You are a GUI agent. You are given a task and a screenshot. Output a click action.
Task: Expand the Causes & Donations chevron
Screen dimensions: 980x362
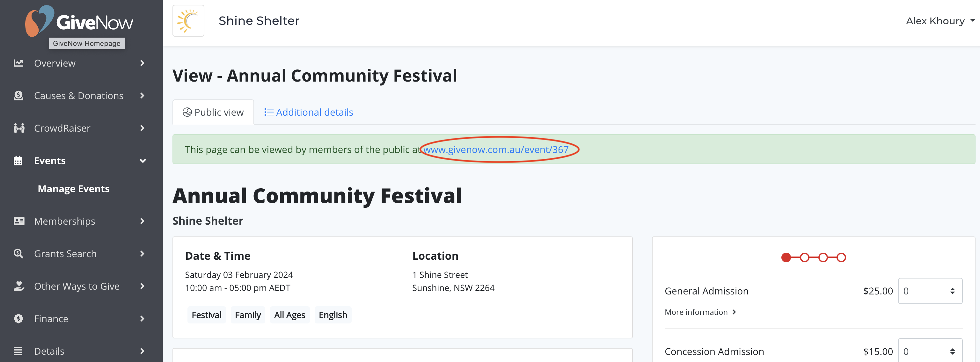(x=142, y=96)
